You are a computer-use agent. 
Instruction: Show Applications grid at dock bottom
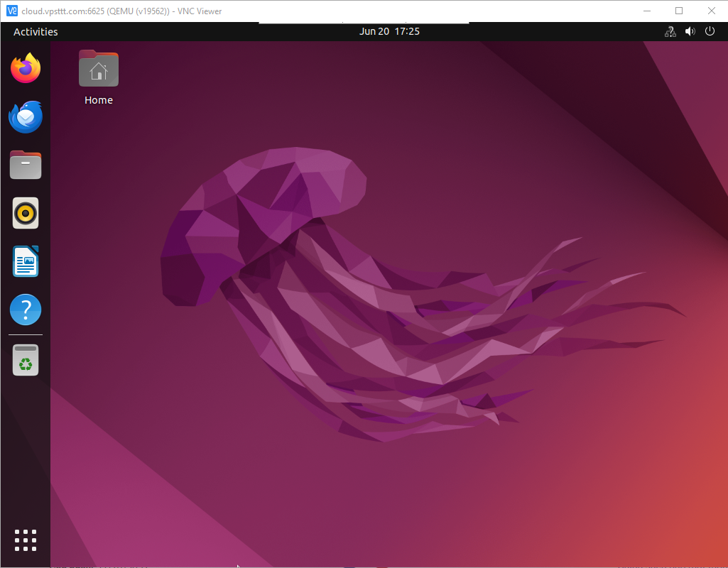click(26, 540)
